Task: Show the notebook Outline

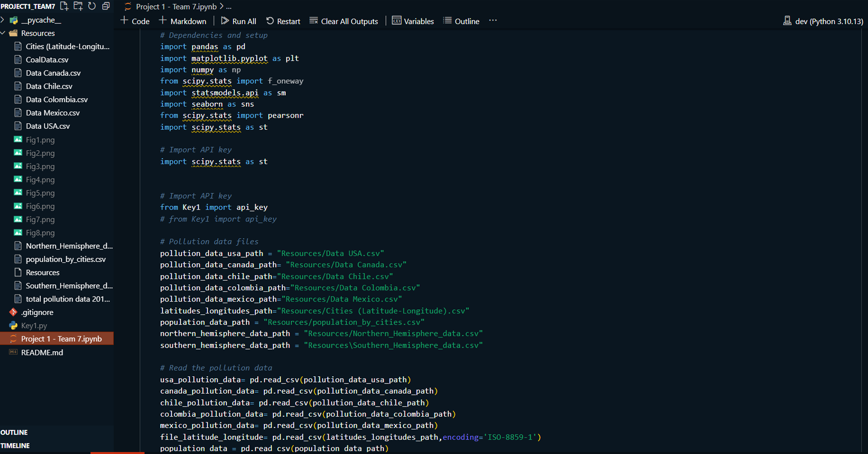Action: (x=461, y=21)
